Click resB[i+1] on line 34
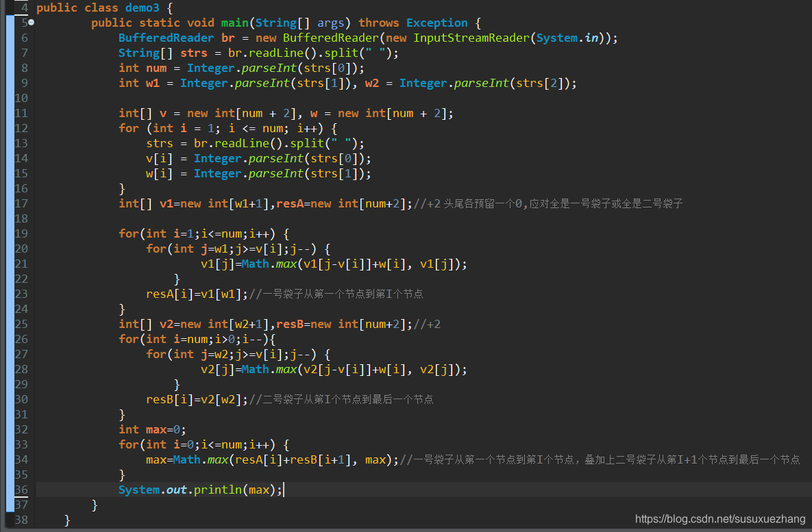This screenshot has height=532, width=812. [x=321, y=459]
